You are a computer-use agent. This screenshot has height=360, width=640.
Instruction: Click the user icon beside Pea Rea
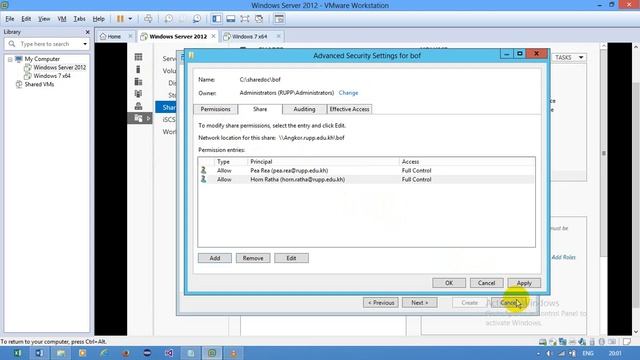[203, 170]
